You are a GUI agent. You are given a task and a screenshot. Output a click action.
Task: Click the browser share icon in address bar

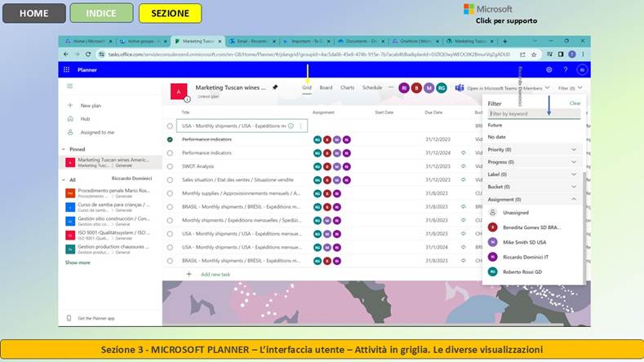pos(522,54)
